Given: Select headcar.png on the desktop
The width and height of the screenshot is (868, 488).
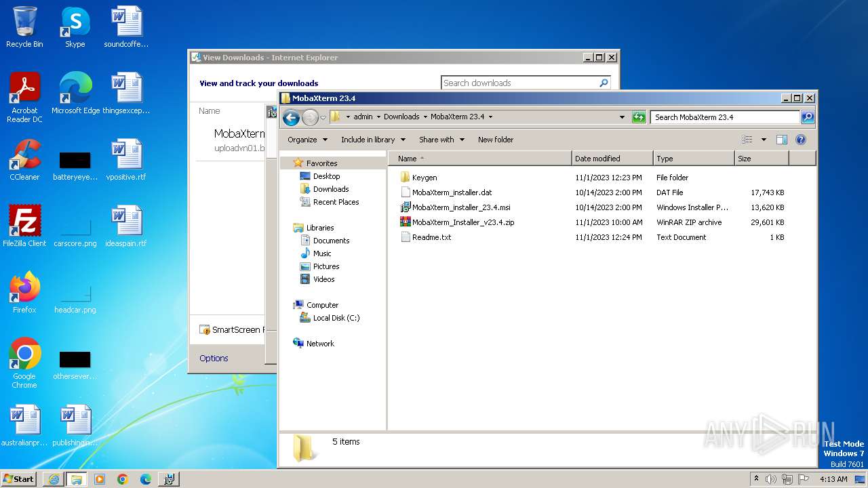Looking at the screenshot, I should pos(75,297).
